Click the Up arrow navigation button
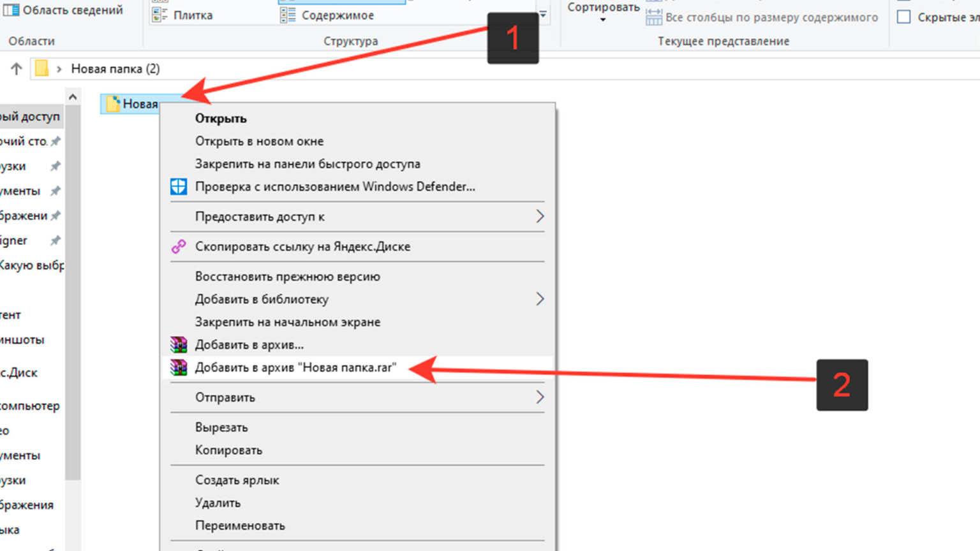The height and width of the screenshot is (551, 980). point(17,68)
